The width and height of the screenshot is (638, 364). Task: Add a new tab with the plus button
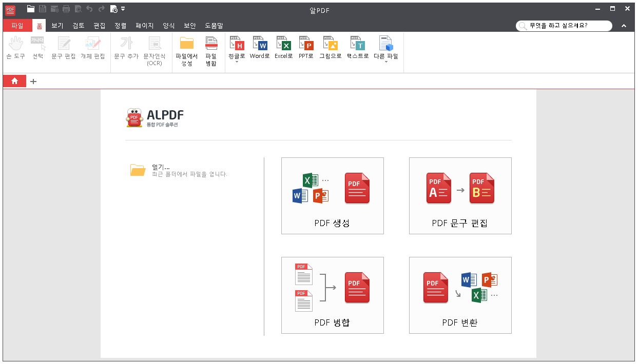[x=33, y=81]
